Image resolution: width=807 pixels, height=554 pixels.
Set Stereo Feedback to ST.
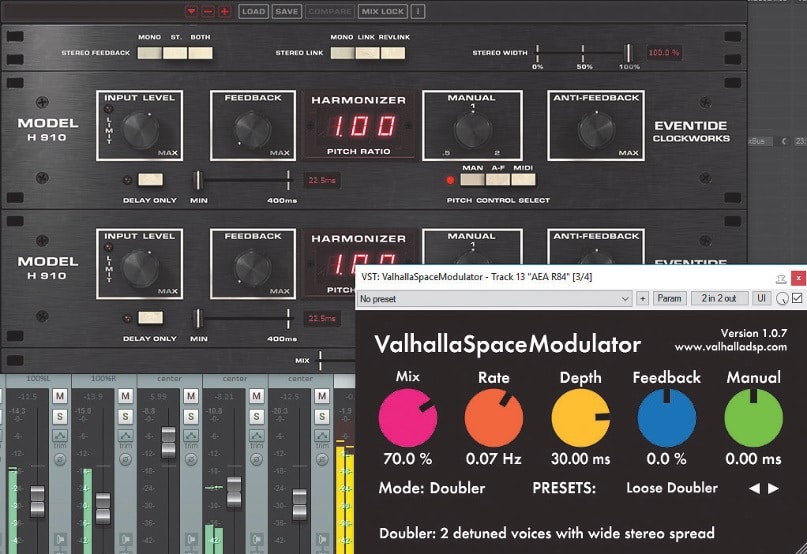pos(175,53)
